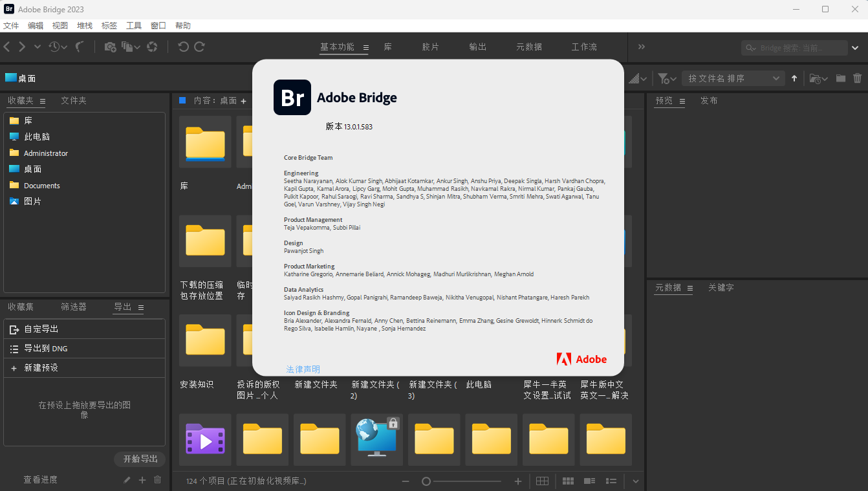Click the 法律声明 link
This screenshot has height=491, width=868.
(302, 369)
